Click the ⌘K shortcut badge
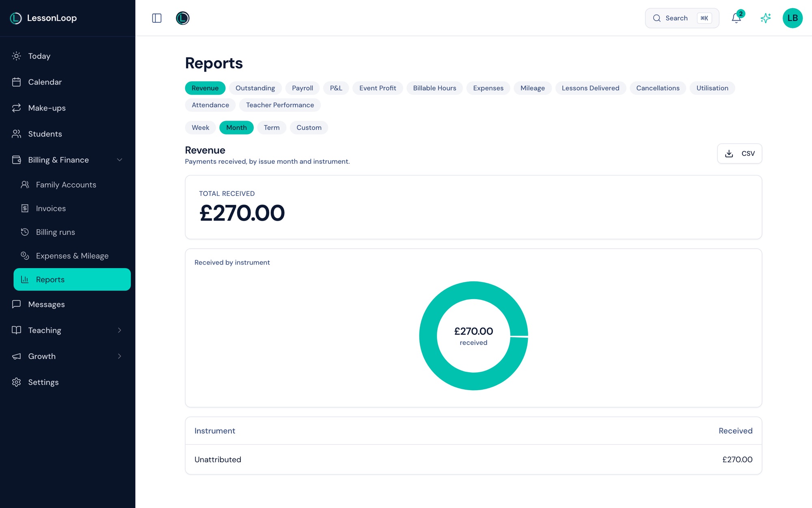Image resolution: width=812 pixels, height=508 pixels. [704, 18]
